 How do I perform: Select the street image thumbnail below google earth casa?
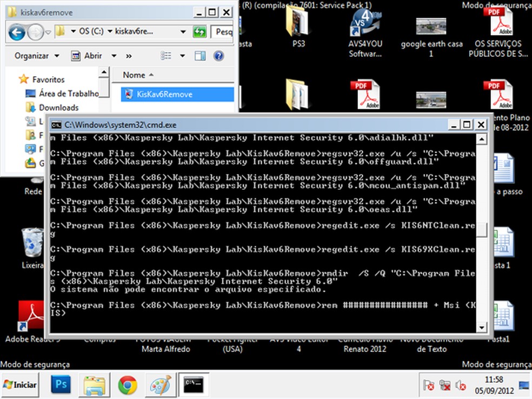pos(431,99)
